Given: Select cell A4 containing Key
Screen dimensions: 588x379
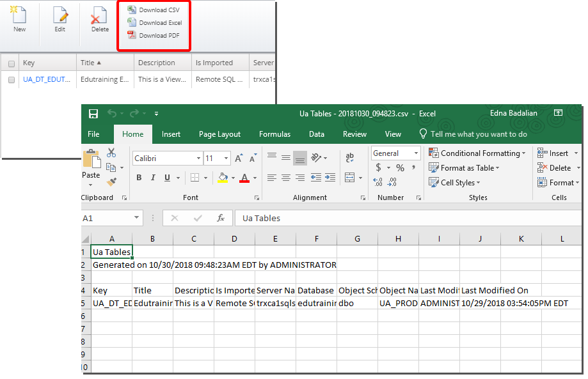Looking at the screenshot, I should [x=112, y=290].
